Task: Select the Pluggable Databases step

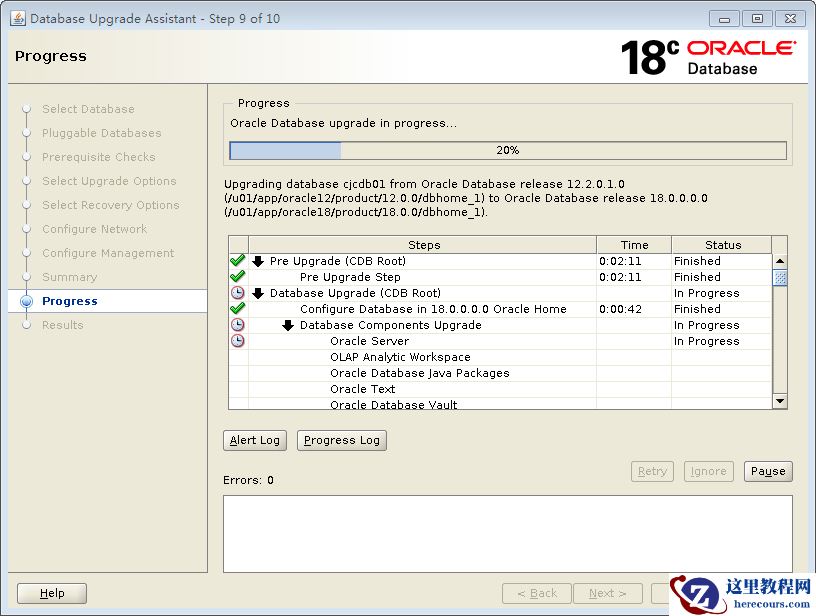Action: coord(102,133)
